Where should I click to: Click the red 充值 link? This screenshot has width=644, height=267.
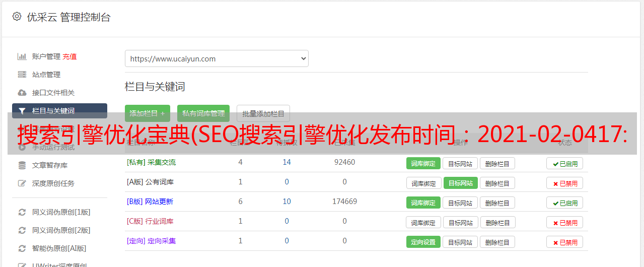coord(70,56)
